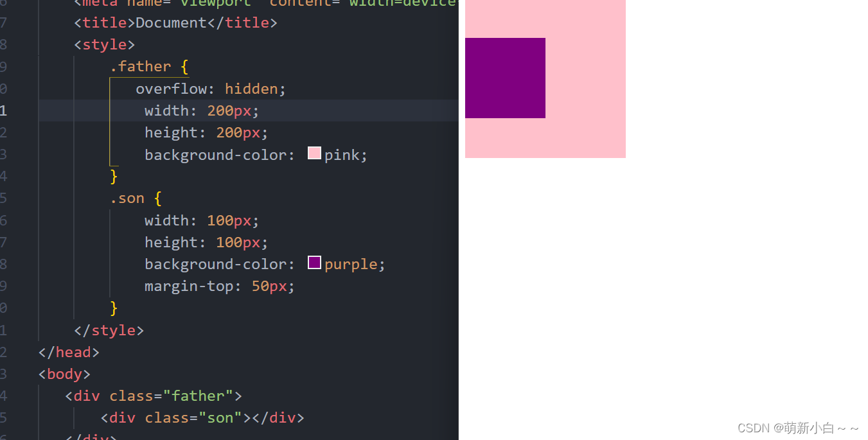Screen dimensions: 868x440
Task: Select the '.son {' selector line
Action: tap(136, 198)
